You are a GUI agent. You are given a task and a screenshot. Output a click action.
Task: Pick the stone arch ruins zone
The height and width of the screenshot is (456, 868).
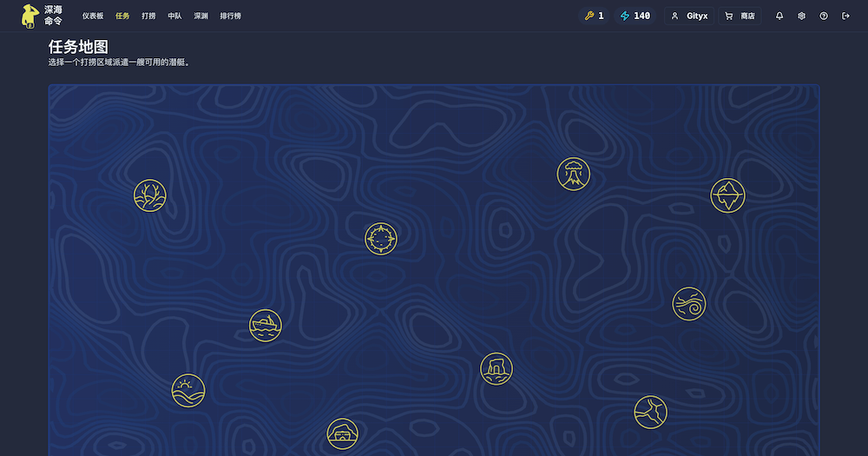pyautogui.click(x=496, y=369)
